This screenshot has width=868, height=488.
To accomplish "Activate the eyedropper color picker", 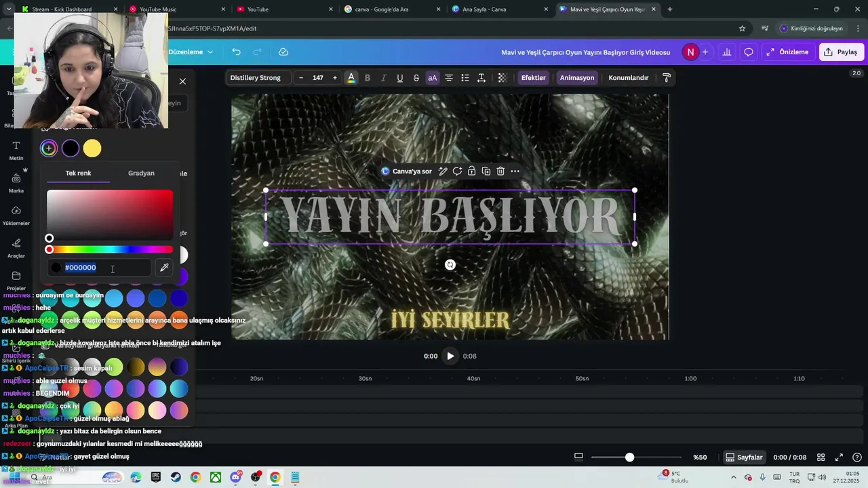I will pyautogui.click(x=164, y=268).
